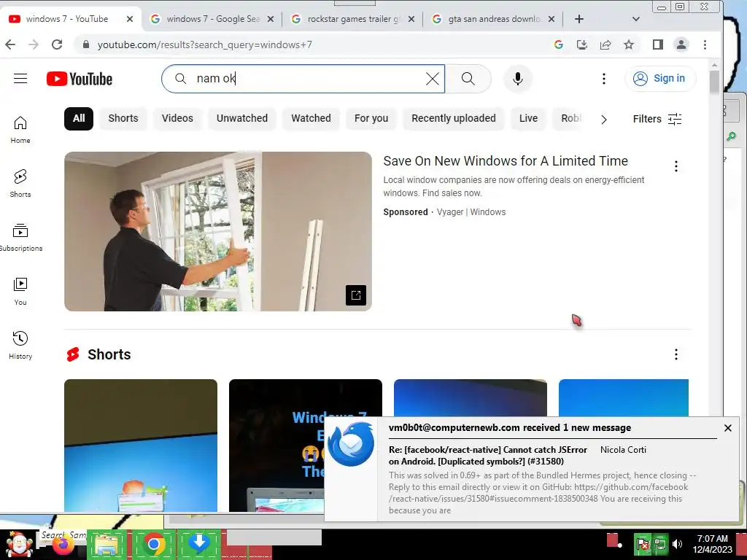Open the file explorer taskbar icon

click(x=107, y=543)
